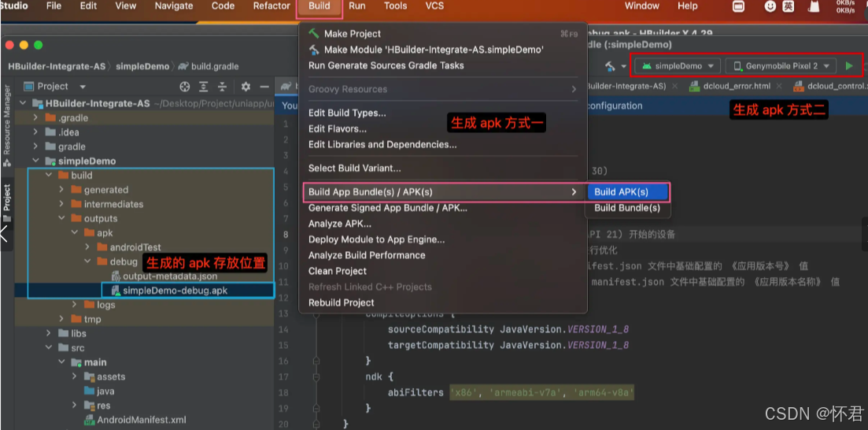Open the Build menu in the menu bar
868x430 pixels.
(319, 6)
